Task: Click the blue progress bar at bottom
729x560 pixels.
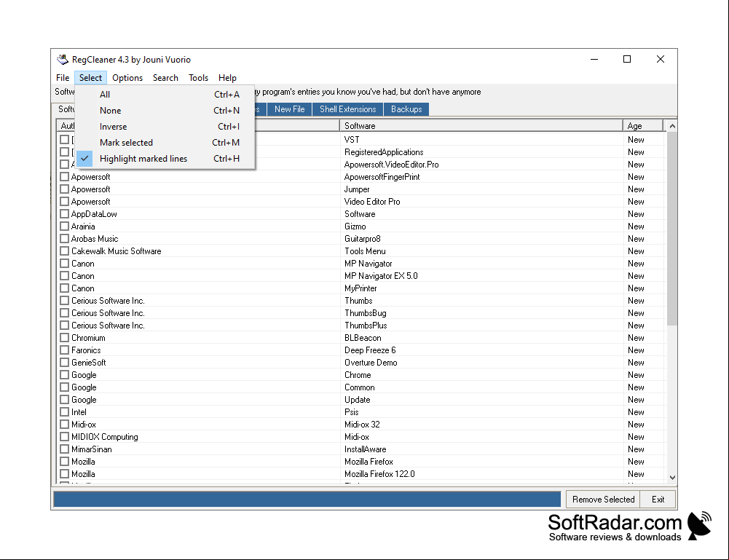Action: tap(307, 499)
